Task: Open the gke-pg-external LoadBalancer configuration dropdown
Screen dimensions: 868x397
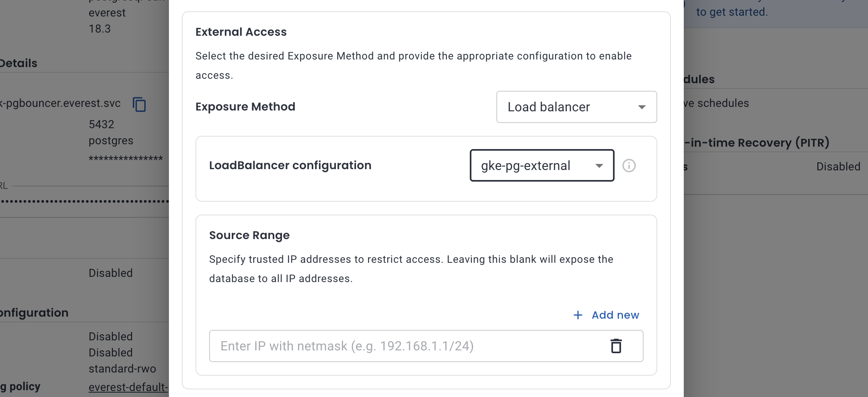Action: coord(542,166)
